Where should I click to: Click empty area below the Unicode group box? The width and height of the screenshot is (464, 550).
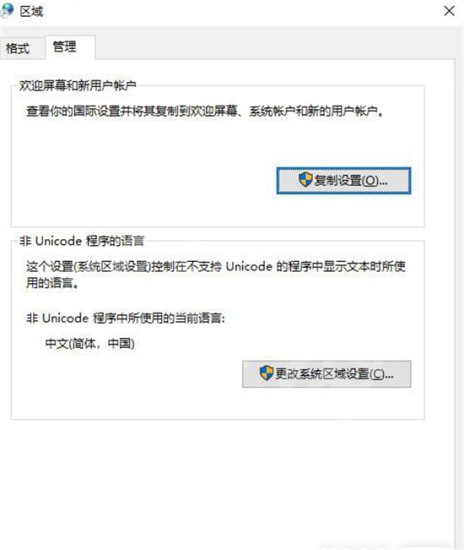click(x=217, y=484)
